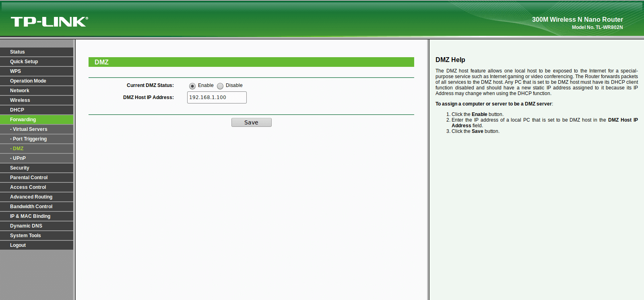
Task: Open the Security menu section
Action: [x=37, y=168]
